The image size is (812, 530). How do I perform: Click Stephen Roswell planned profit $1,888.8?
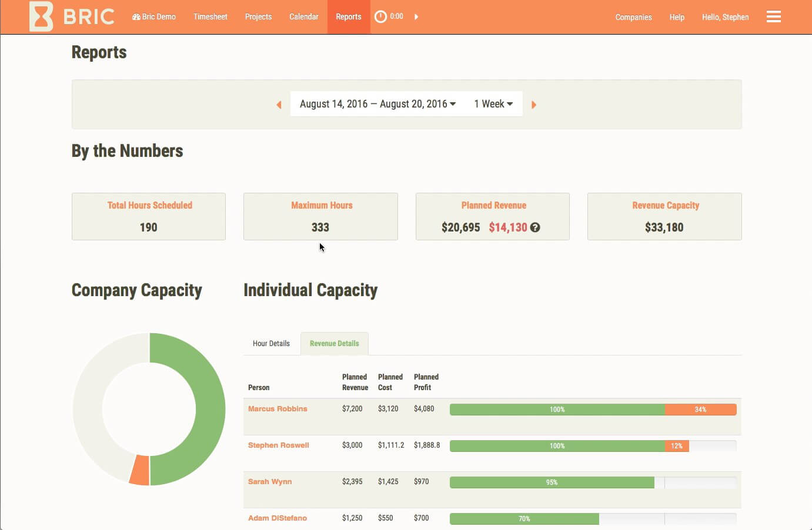[x=427, y=445]
